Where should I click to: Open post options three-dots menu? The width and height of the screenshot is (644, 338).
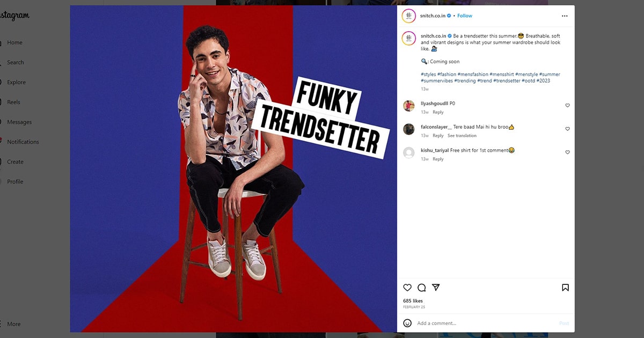[564, 16]
